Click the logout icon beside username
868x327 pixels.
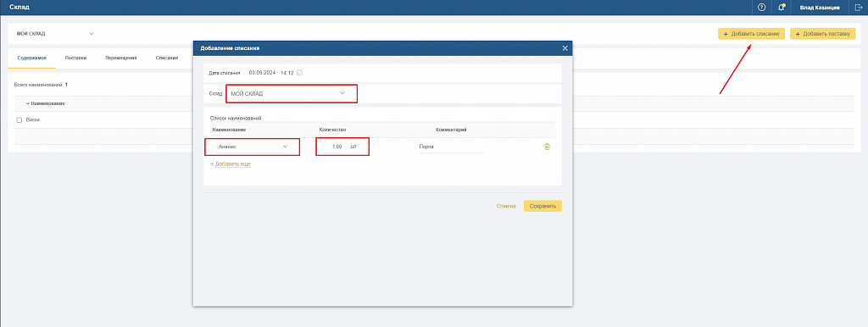coord(859,7)
